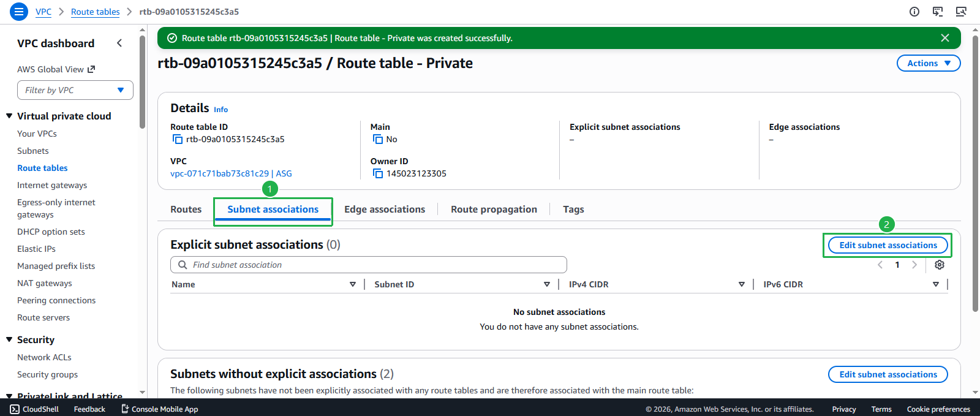Open the rightmost settings panel icon in header
The width and height of the screenshot is (980, 416).
(961, 12)
